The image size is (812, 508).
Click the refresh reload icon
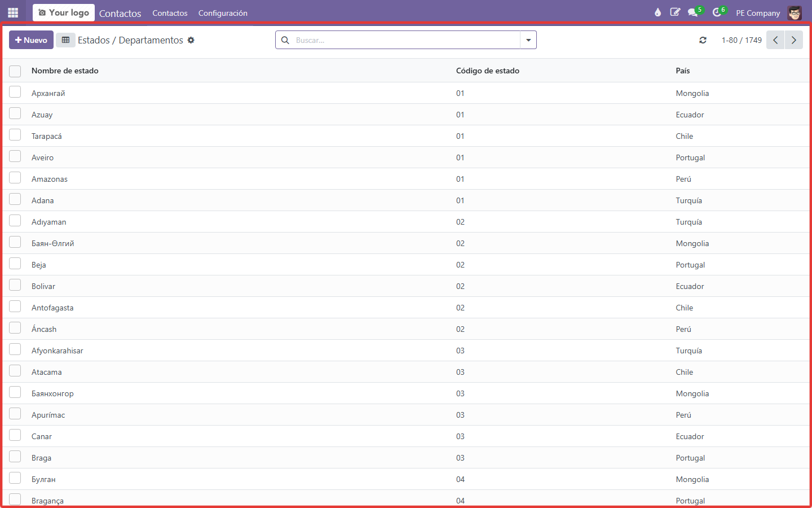click(703, 40)
